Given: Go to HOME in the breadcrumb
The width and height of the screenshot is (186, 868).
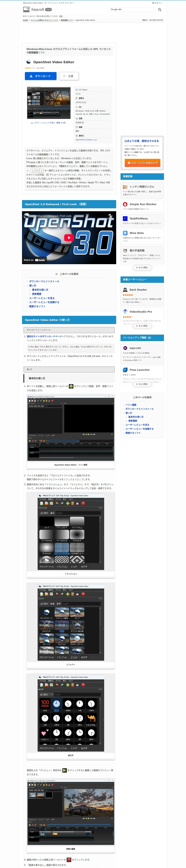Looking at the screenshot, I should [25, 20].
